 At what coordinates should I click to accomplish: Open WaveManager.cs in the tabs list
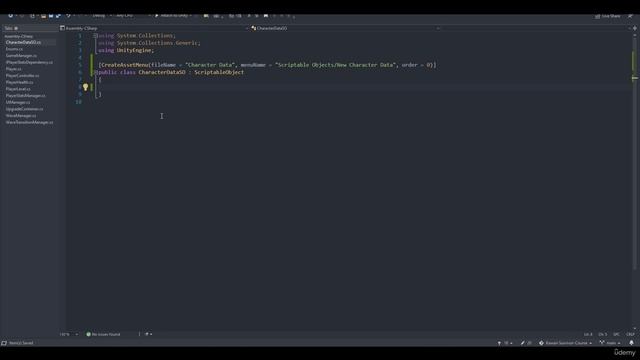click(21, 116)
